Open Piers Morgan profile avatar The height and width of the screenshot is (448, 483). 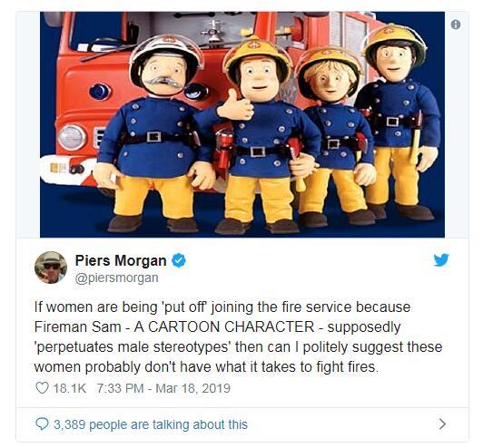click(x=51, y=267)
